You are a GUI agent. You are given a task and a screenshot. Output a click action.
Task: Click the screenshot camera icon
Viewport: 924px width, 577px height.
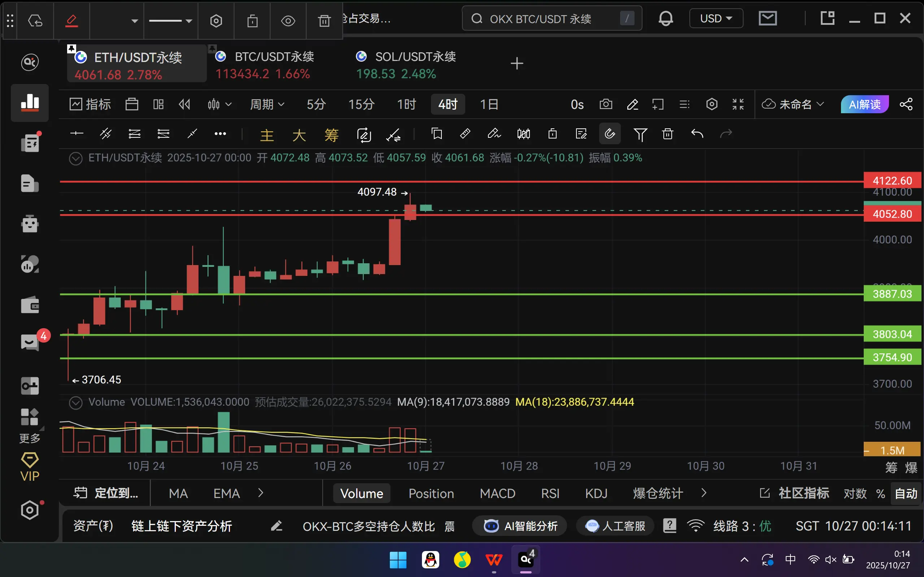coord(606,104)
